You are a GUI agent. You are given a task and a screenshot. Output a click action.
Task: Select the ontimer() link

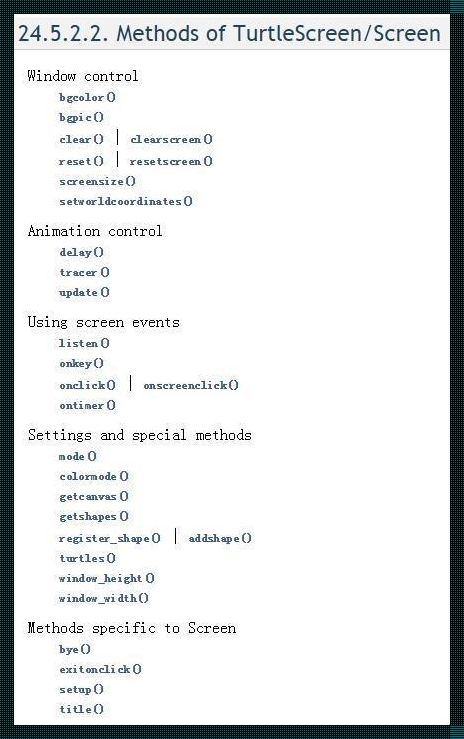click(87, 405)
